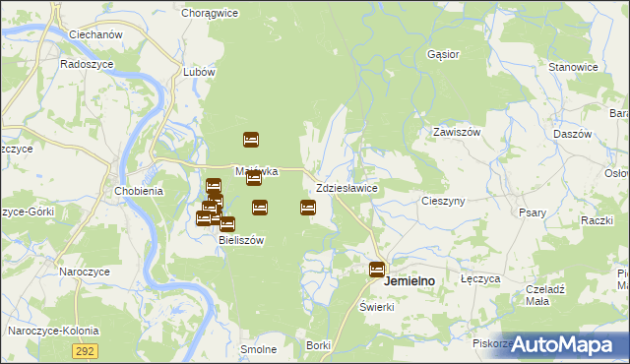
Task: Click the Świerki label
Action: coord(377,307)
